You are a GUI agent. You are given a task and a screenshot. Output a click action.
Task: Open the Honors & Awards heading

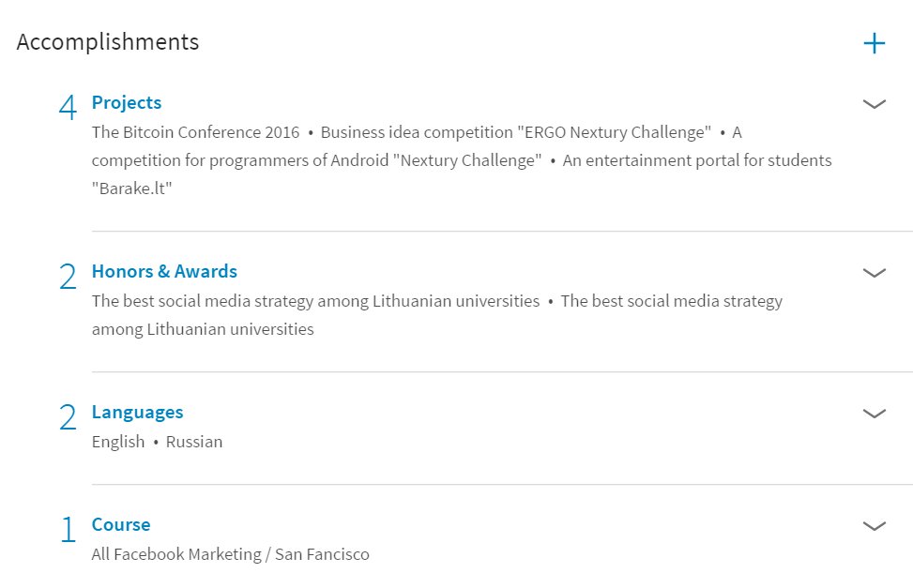[164, 271]
